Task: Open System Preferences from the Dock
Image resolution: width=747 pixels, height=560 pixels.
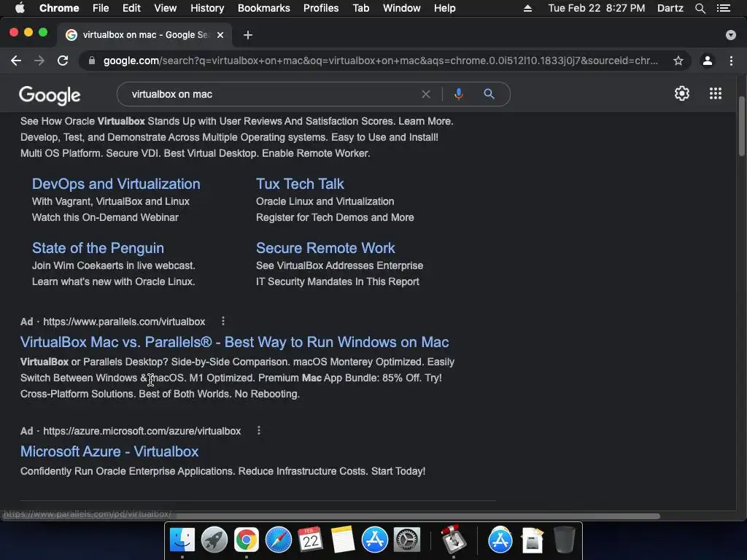Action: point(406,540)
